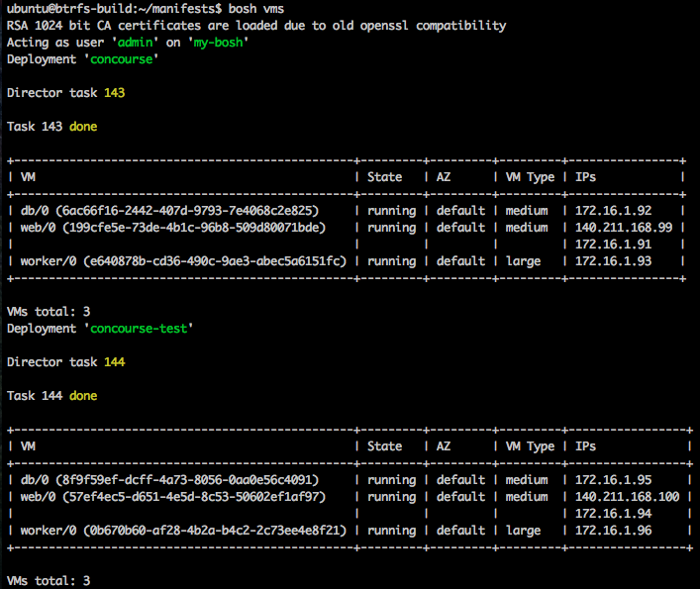The image size is (700, 589).
Task: Select web/0 row with ID 57ef4ec5-d651-4e5d-8c53-50602ef1af97
Action: [350, 497]
